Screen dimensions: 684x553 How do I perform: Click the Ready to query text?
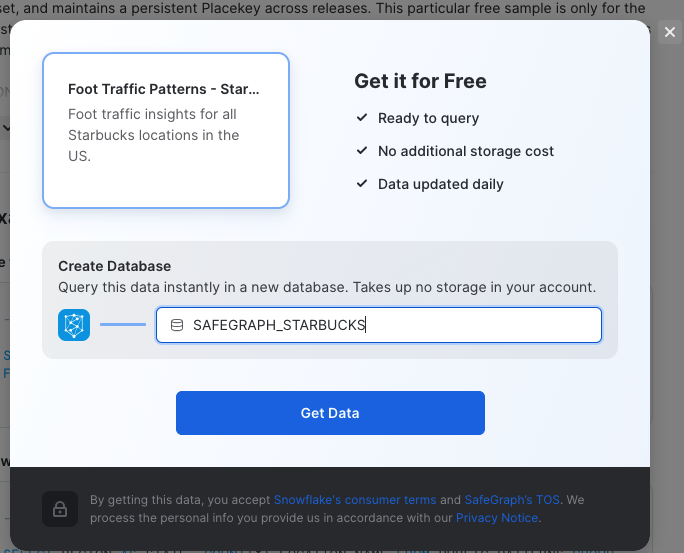click(428, 118)
